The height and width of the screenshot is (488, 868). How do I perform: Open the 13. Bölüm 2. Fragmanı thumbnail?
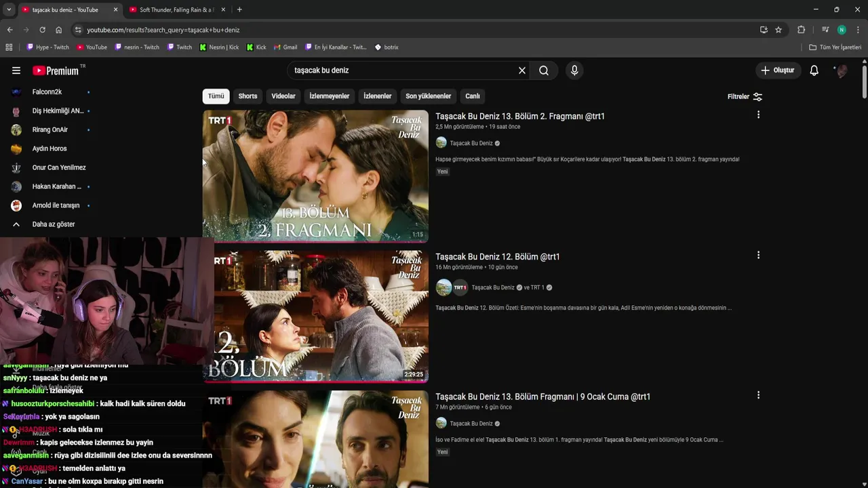[315, 176]
